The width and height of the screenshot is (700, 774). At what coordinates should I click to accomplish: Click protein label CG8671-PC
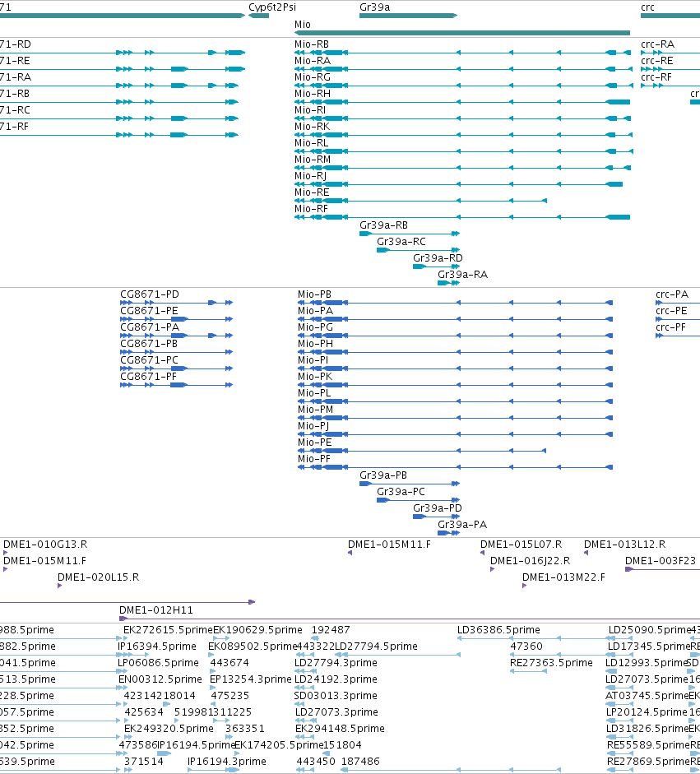tap(149, 359)
